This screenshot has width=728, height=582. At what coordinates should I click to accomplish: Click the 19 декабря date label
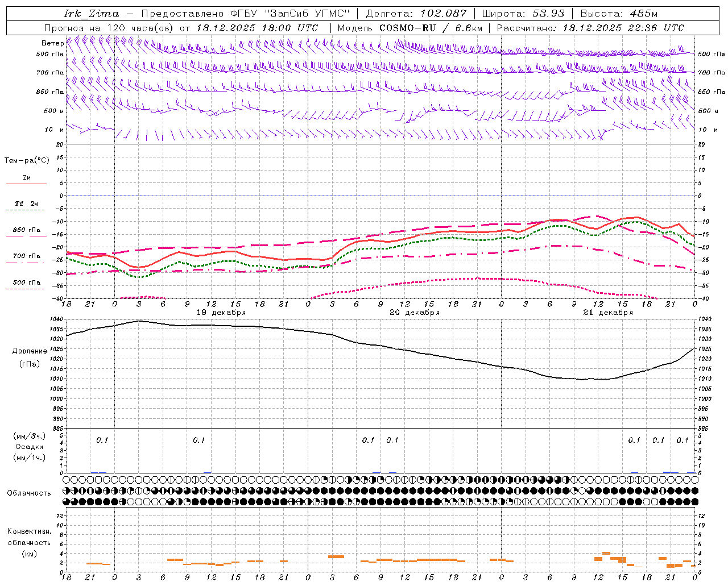(x=221, y=313)
